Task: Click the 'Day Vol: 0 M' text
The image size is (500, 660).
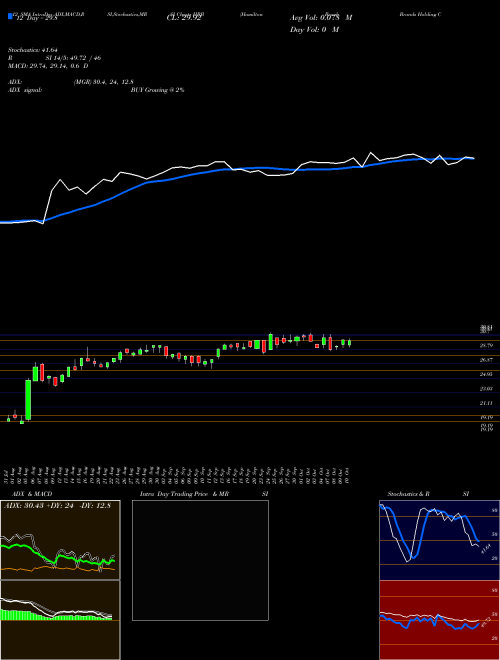Action: point(314,29)
